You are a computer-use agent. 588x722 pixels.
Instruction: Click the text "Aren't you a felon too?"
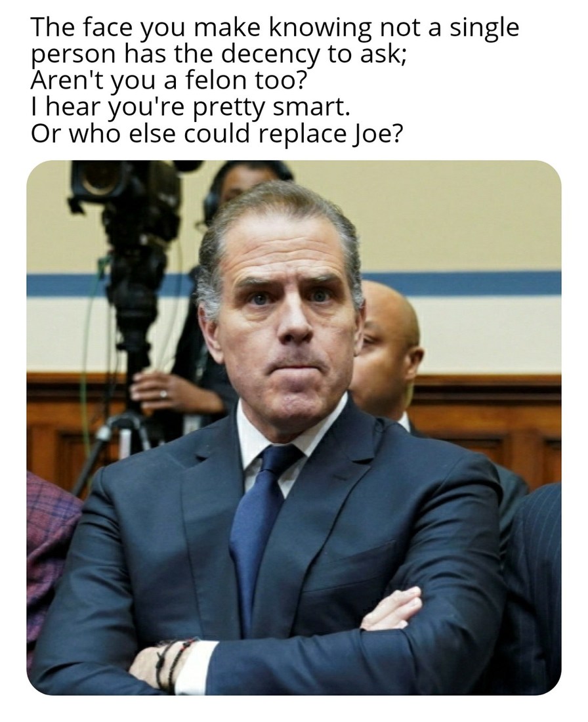[168, 81]
